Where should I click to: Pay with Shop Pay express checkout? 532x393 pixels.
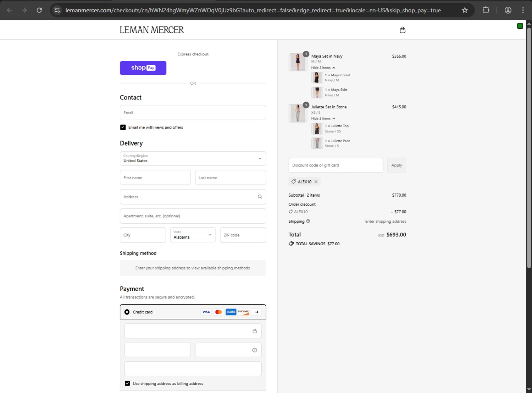click(143, 68)
